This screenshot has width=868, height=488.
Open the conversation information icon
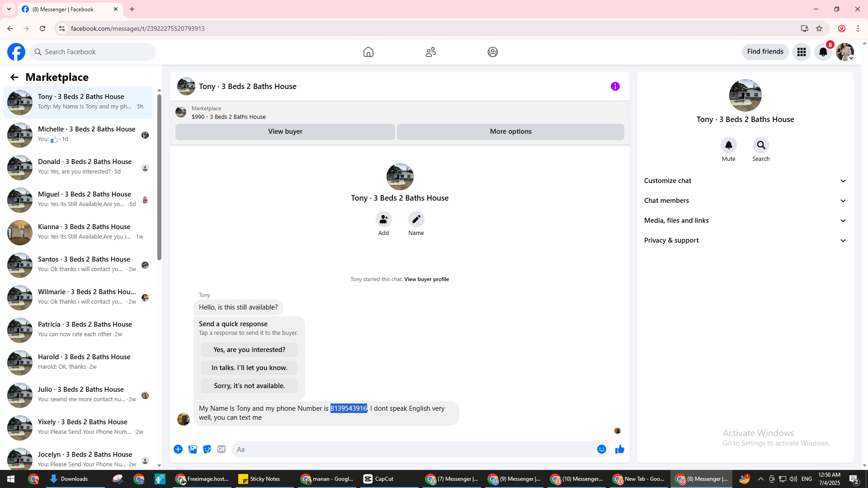pos(615,86)
